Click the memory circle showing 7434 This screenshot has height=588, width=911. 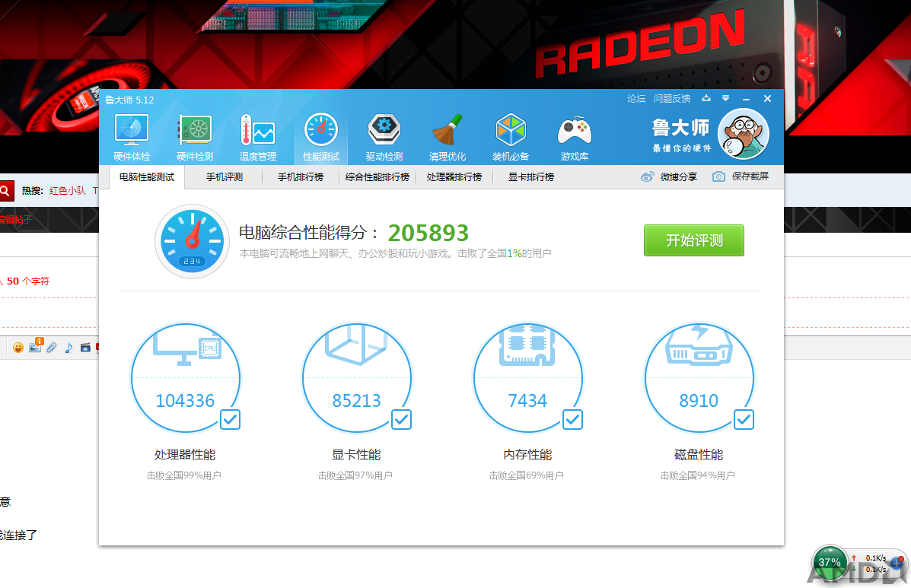pos(527,378)
